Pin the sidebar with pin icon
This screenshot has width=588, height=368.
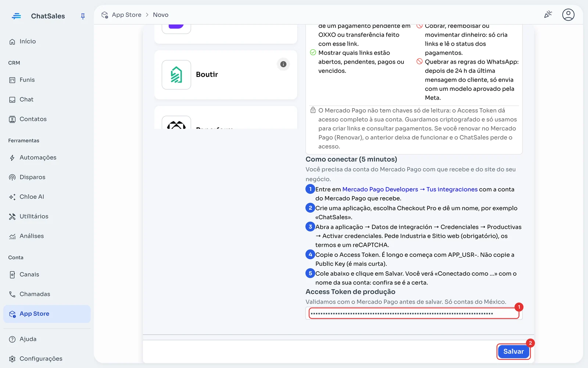[x=83, y=16]
